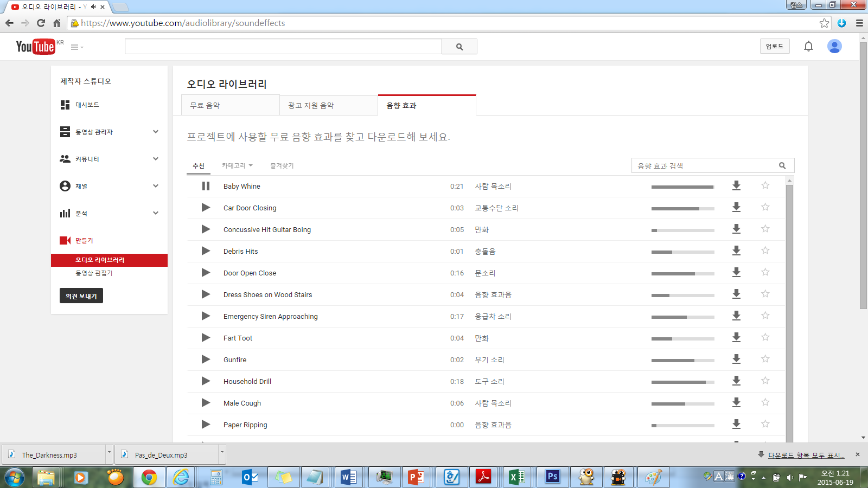Bookmark this page with the star
868x488 pixels.
(x=824, y=23)
